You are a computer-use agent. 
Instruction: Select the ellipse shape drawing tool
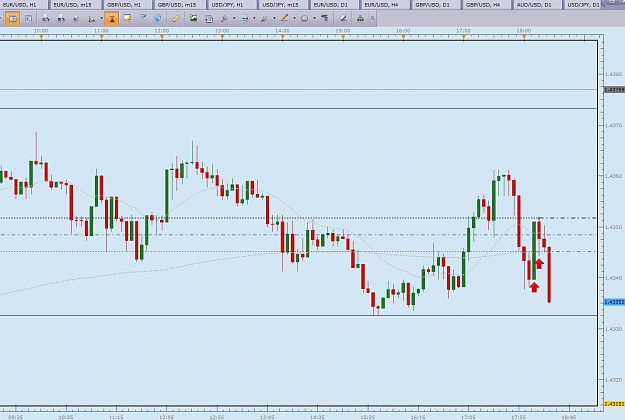[x=305, y=19]
